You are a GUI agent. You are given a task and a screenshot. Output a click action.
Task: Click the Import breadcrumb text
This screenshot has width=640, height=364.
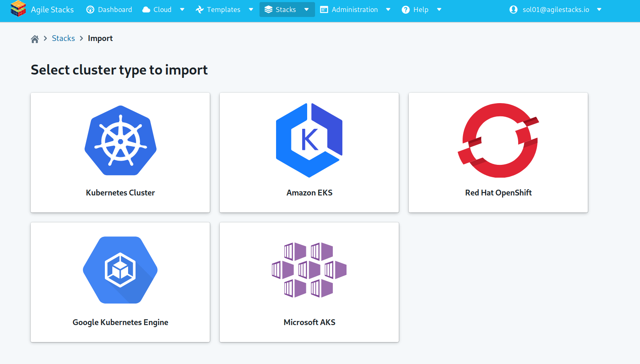[100, 39]
